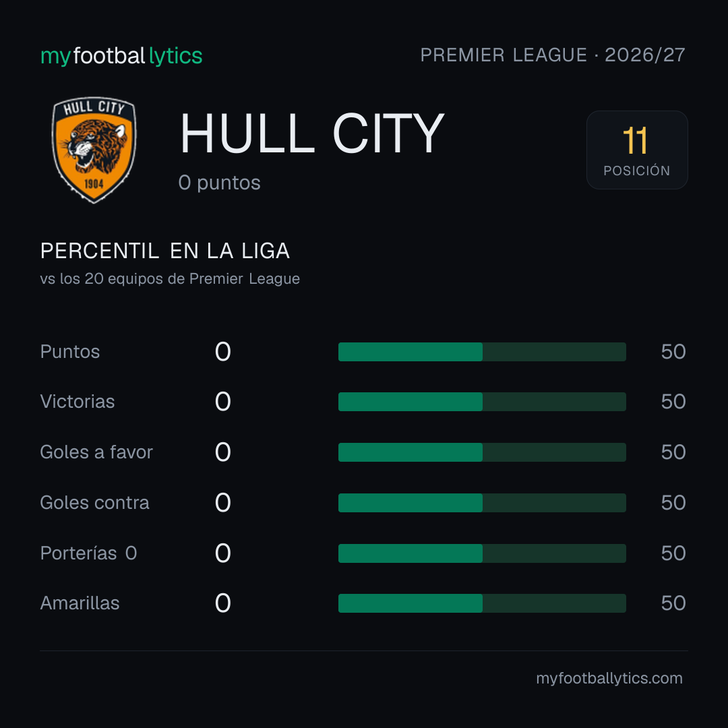Click the Puntos percentile bar
This screenshot has width=728, height=728.
click(482, 352)
